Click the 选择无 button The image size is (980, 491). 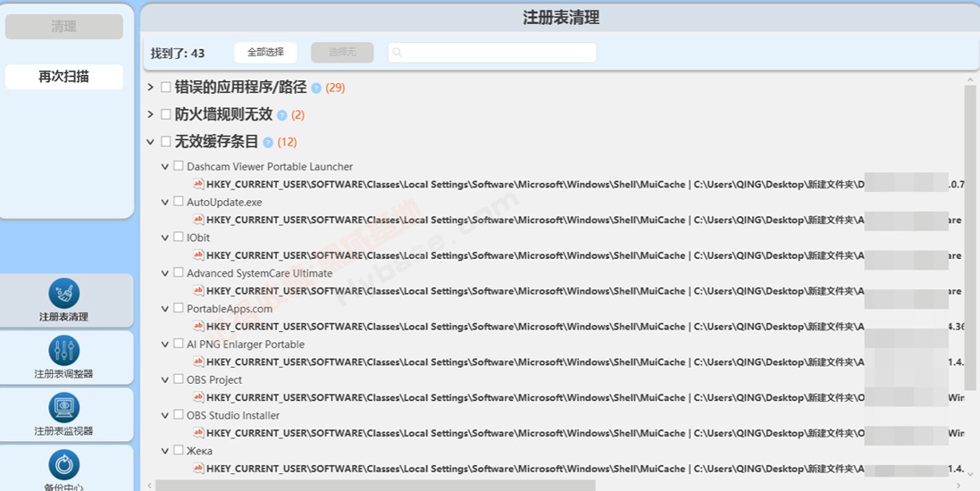tap(342, 53)
